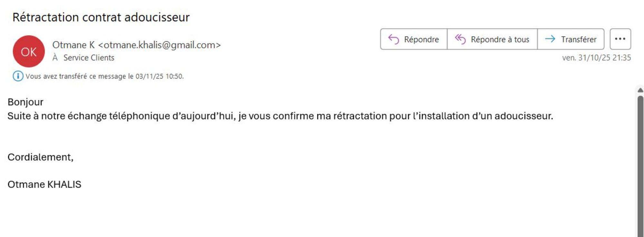Click the "Vous avez transféré ce message" notice

(104, 76)
